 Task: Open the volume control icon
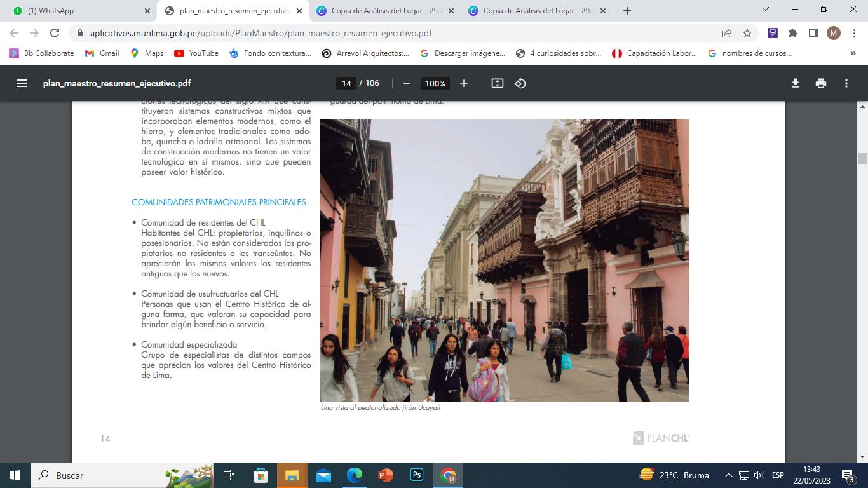coord(758,475)
